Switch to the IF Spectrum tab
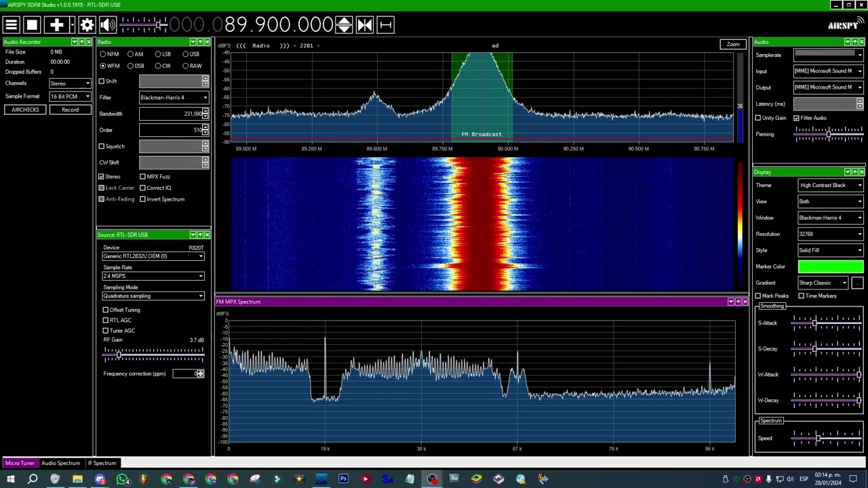The height and width of the screenshot is (488, 868). coord(102,463)
